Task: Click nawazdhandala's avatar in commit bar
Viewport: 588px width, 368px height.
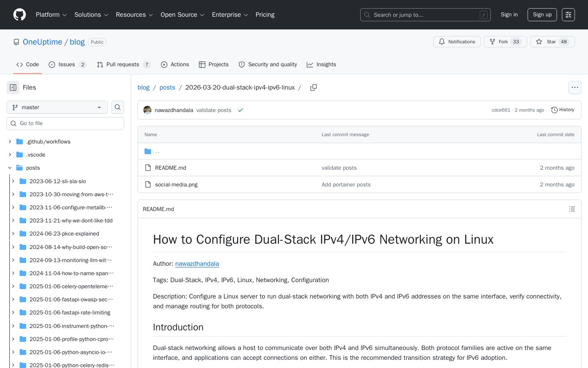Action: [147, 110]
